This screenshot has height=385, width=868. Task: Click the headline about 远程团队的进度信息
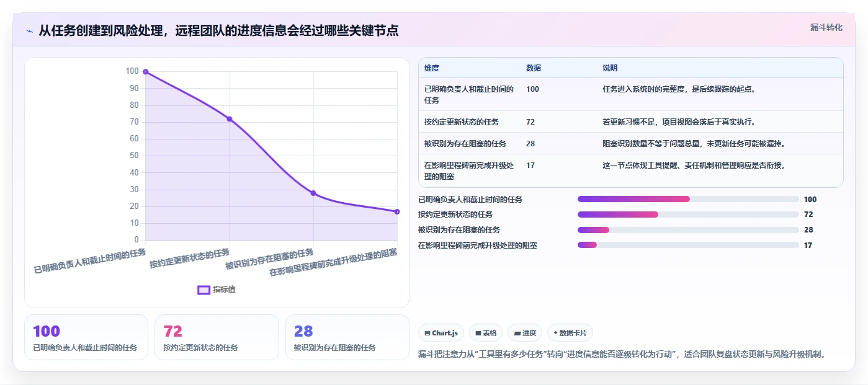218,31
